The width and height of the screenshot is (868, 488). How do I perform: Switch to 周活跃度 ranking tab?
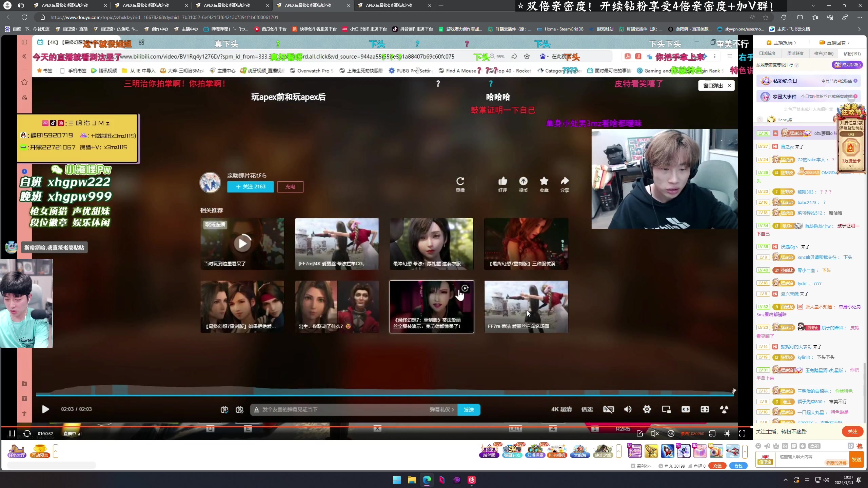795,54
